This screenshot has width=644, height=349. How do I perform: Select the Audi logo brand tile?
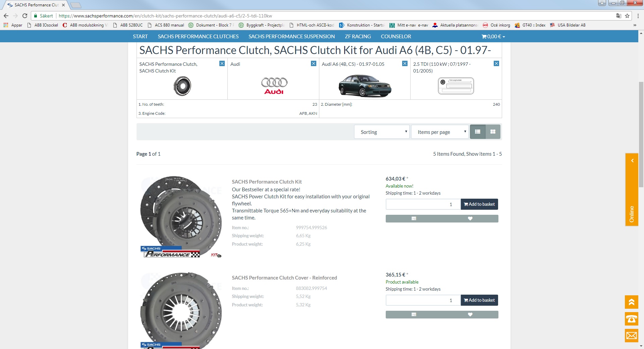274,86
